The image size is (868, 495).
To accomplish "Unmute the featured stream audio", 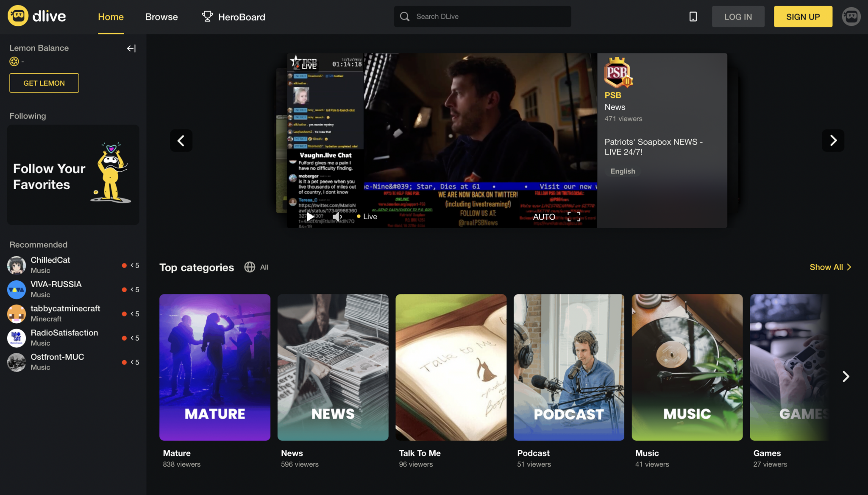I will point(337,216).
